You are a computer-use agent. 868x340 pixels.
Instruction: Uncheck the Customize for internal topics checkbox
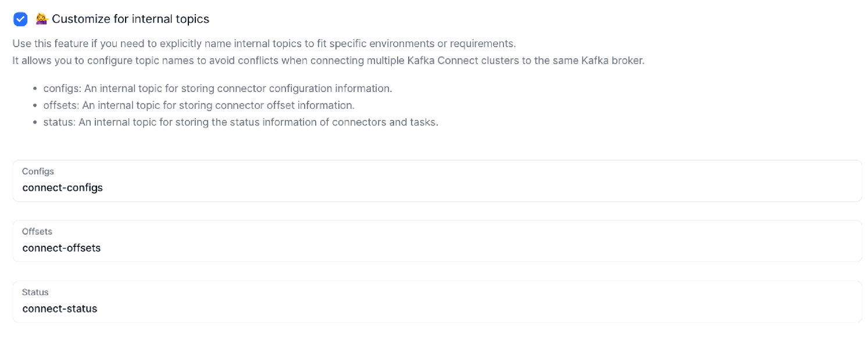click(20, 19)
